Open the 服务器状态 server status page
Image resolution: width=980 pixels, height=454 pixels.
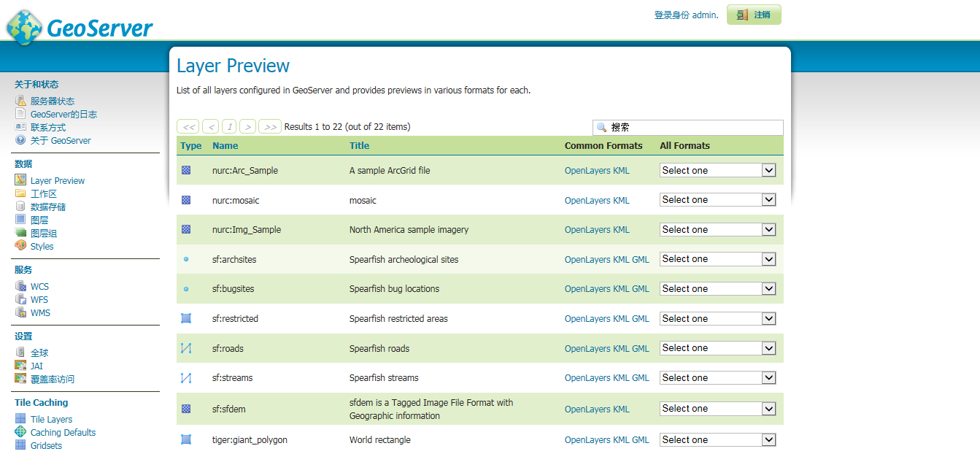(53, 101)
